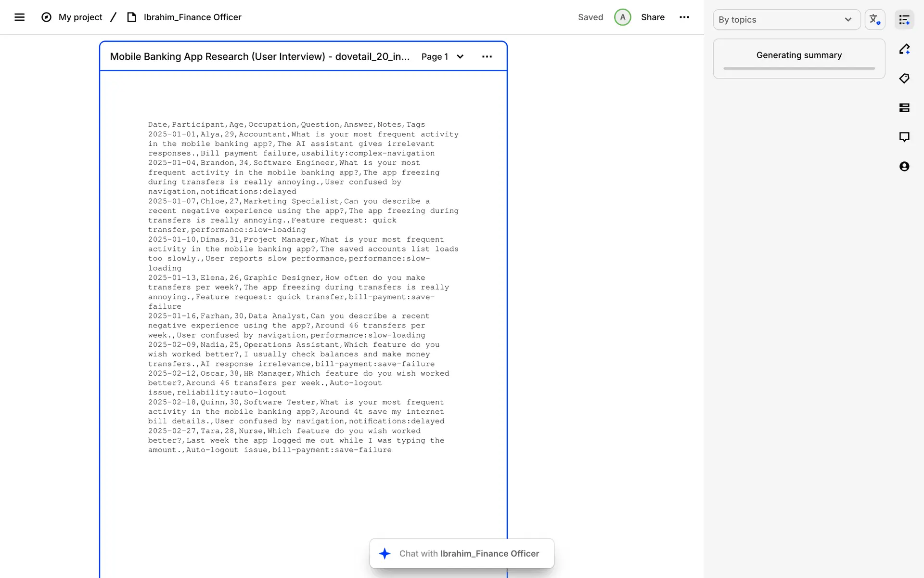Open the comments panel icon
This screenshot has height=578, width=924.
[904, 137]
